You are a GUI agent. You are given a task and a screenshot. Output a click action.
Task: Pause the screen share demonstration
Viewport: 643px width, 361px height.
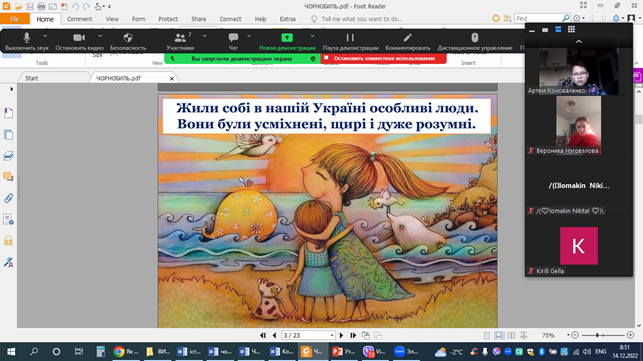pyautogui.click(x=350, y=38)
